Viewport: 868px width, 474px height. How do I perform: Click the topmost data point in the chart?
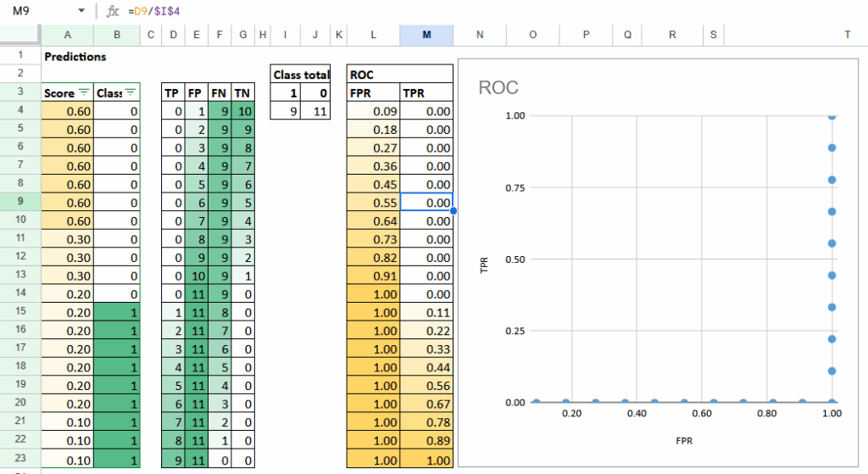[832, 116]
